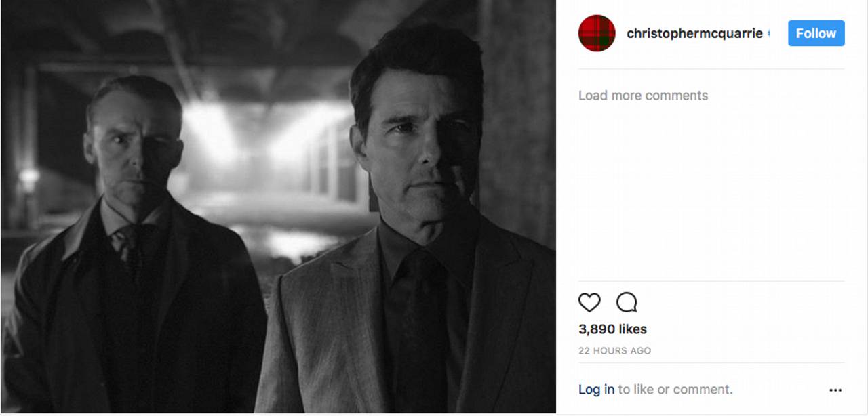This screenshot has width=868, height=416.
Task: Click the Log in link
Action: [596, 390]
